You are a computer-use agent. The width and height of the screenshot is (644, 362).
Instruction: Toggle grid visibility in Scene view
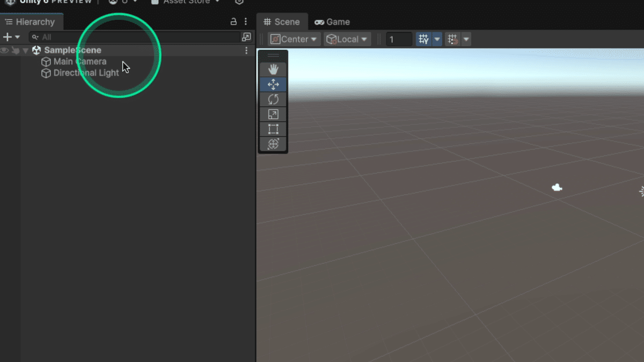[424, 39]
